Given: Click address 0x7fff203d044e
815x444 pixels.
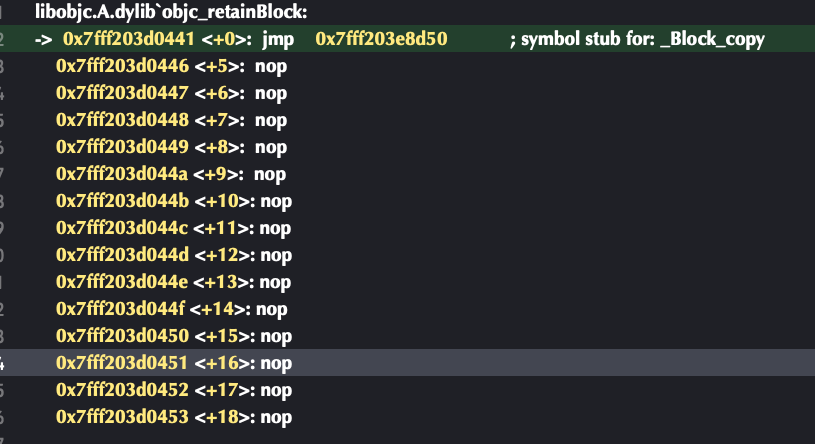Looking at the screenshot, I should (122, 282).
